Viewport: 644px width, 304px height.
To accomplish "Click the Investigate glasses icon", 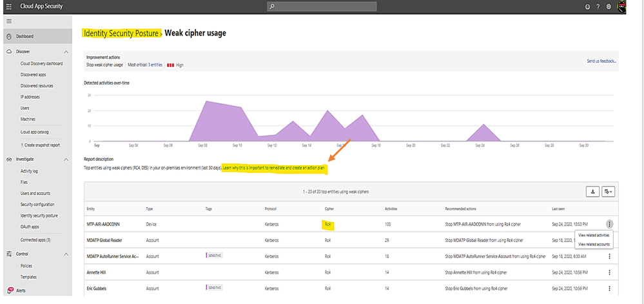I will pyautogui.click(x=9, y=159).
